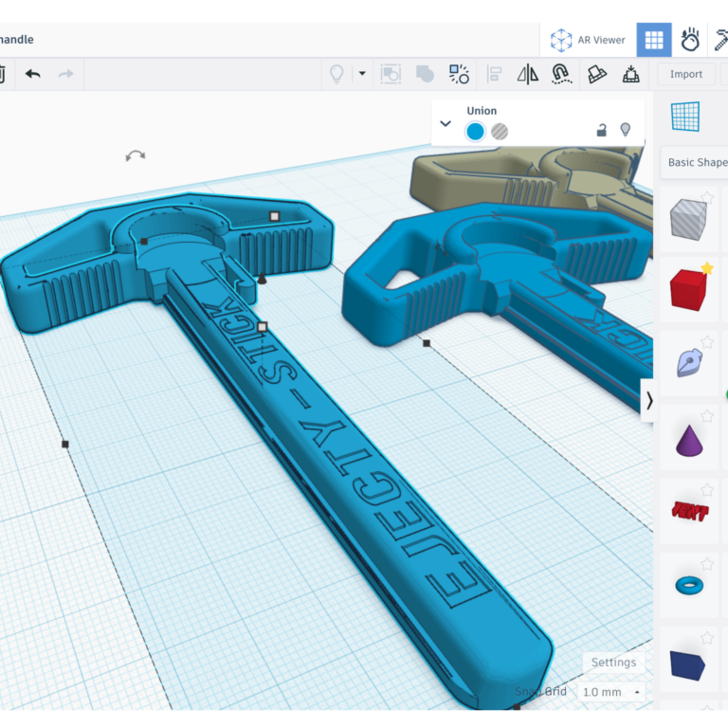
Task: Toggle shape visibility bulb in Union panel
Action: (626, 131)
